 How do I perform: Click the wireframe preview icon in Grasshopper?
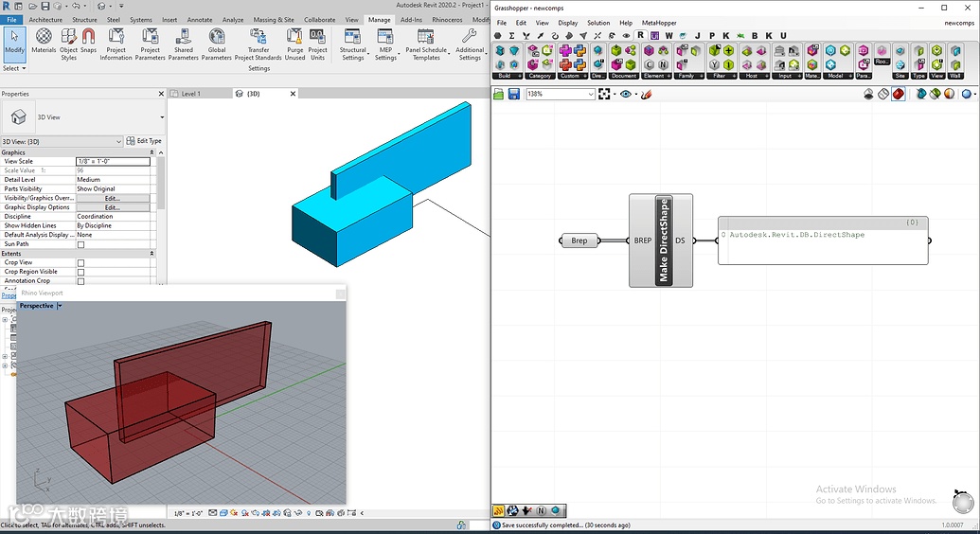click(883, 94)
